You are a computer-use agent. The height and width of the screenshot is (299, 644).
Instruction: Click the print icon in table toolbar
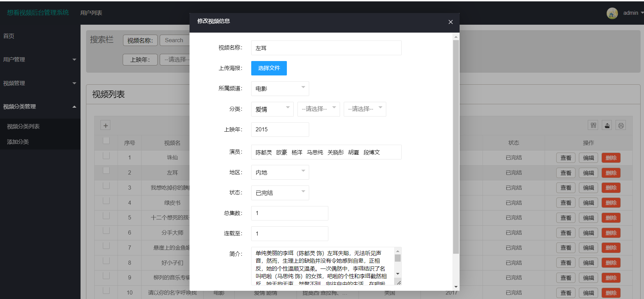click(x=621, y=125)
